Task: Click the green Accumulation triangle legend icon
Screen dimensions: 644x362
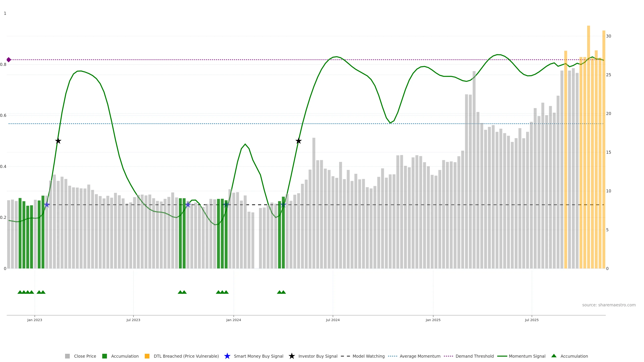Action: 554,356
